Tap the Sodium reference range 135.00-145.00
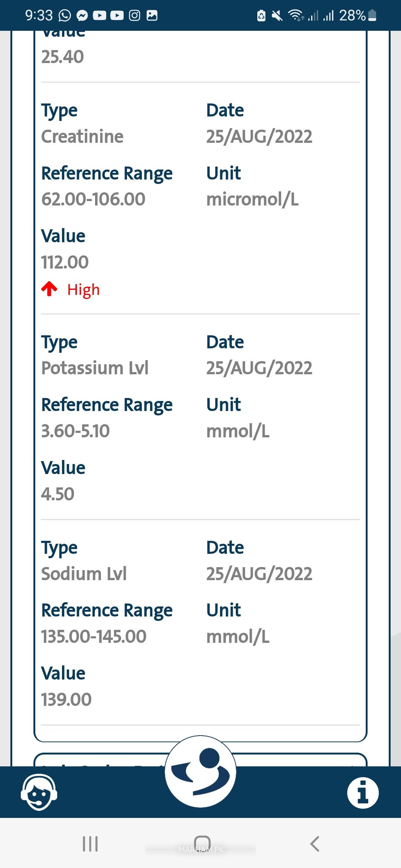The width and height of the screenshot is (401, 868). coord(94,637)
